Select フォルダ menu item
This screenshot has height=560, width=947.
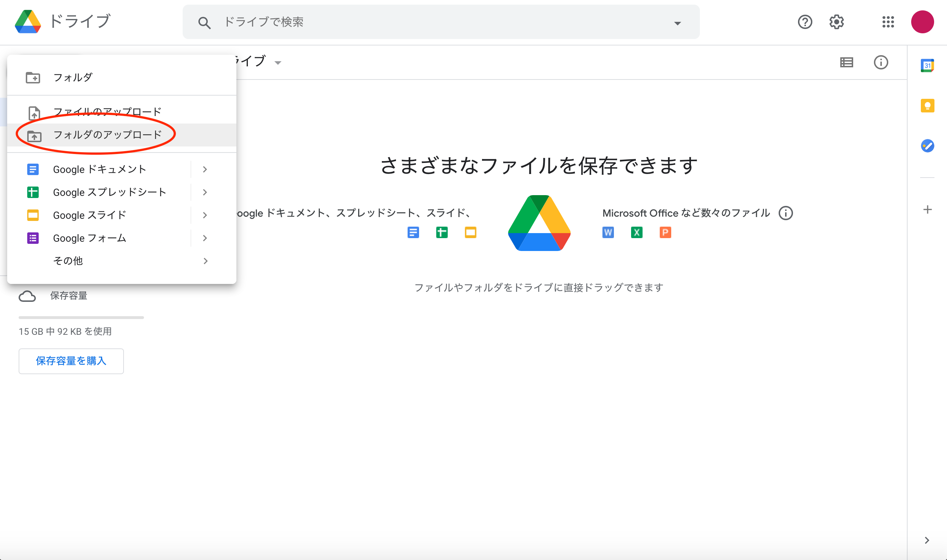pyautogui.click(x=121, y=78)
